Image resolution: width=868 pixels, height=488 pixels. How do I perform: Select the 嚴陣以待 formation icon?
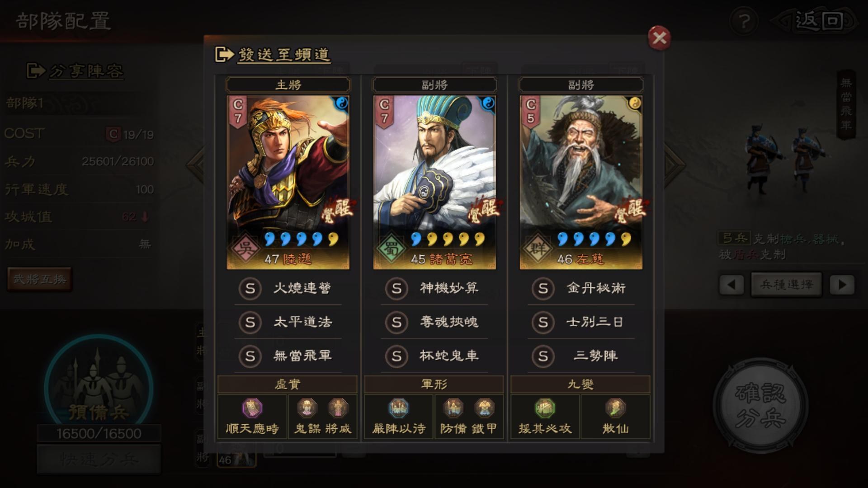398,408
